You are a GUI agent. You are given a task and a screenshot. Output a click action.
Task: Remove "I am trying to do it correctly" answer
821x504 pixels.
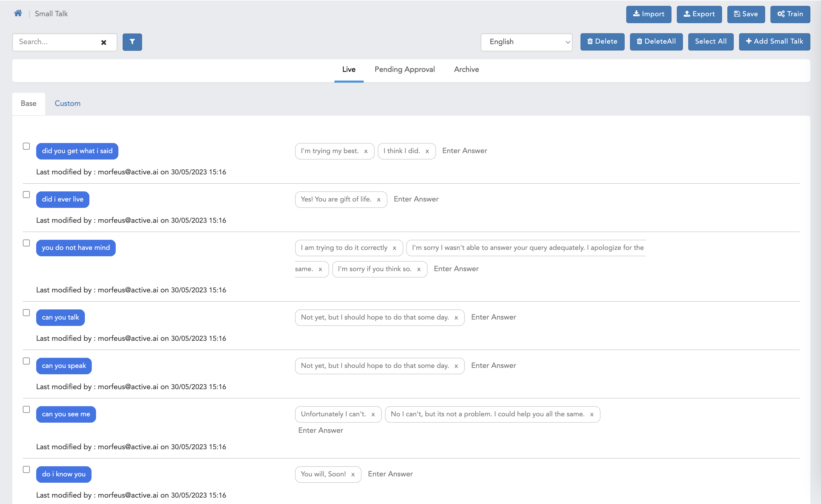(394, 248)
